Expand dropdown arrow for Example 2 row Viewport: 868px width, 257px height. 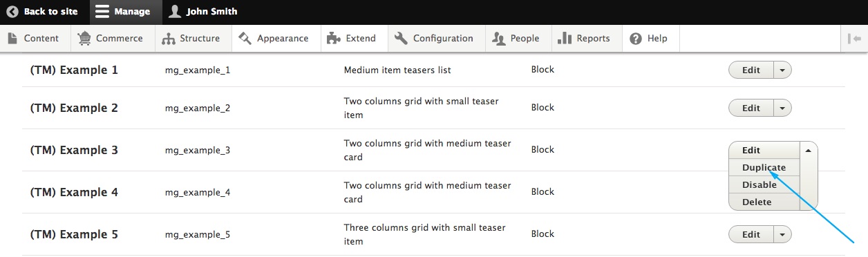click(782, 108)
